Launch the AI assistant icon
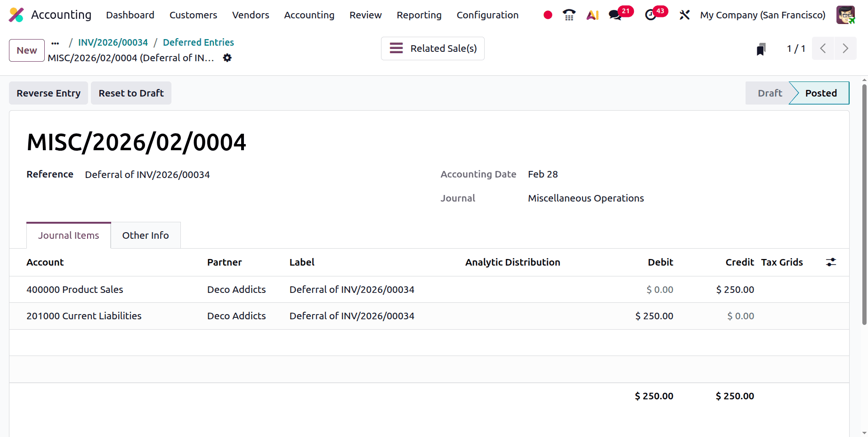Viewport: 868px width, 437px height. tap(592, 15)
